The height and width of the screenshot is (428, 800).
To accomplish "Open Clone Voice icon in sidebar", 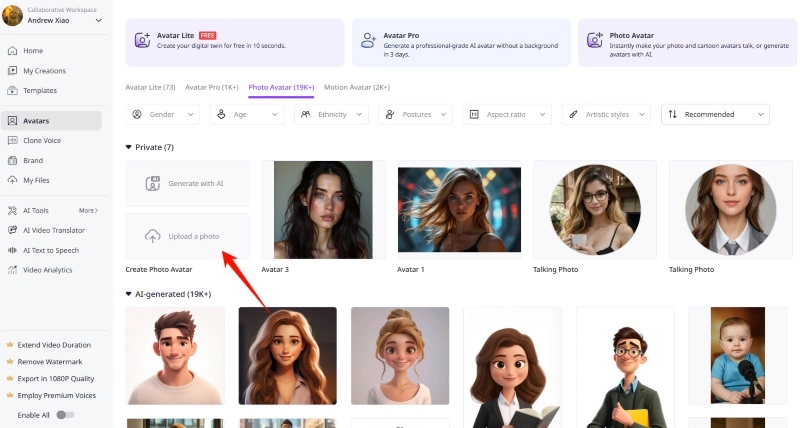I will [x=12, y=140].
